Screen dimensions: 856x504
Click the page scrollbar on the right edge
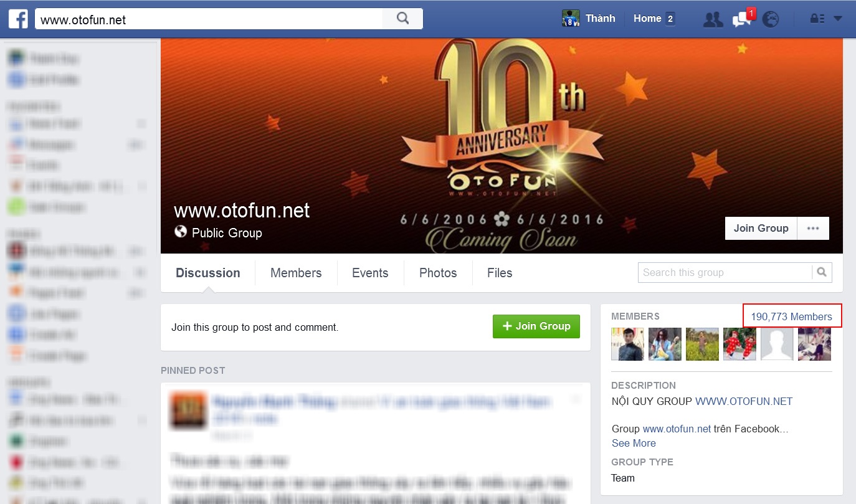pos(851,249)
